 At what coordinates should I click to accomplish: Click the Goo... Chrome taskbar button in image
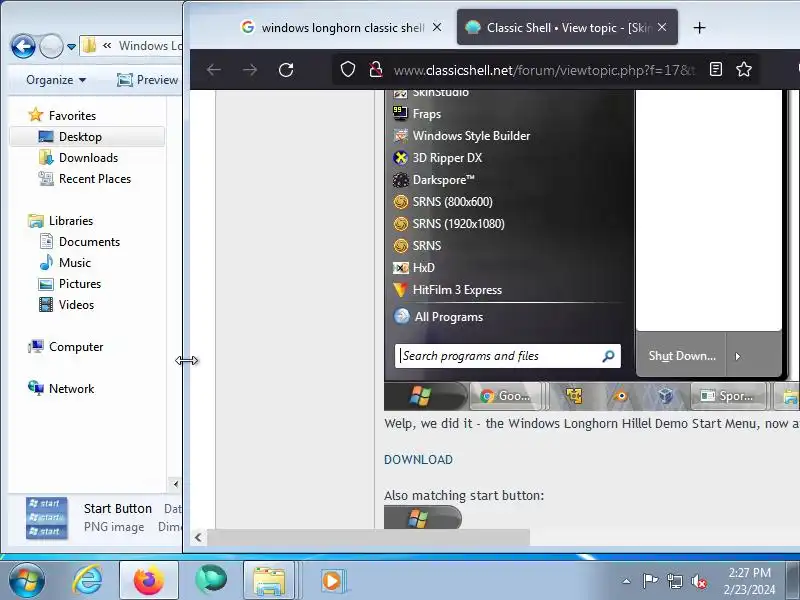tap(505, 396)
